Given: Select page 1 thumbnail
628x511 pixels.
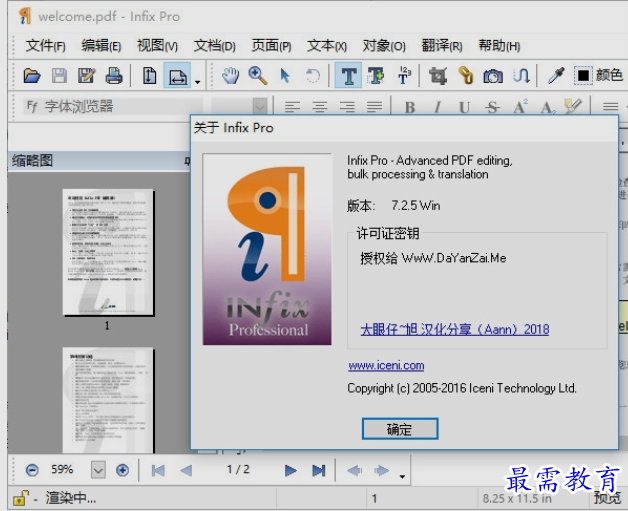Looking at the screenshot, I should click(108, 252).
